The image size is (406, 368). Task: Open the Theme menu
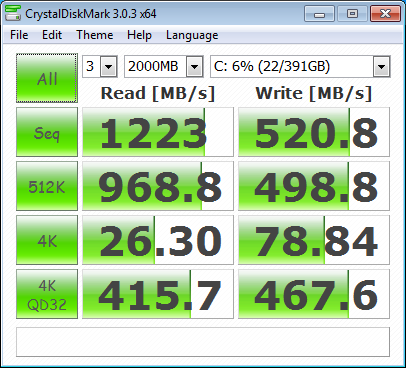[95, 35]
